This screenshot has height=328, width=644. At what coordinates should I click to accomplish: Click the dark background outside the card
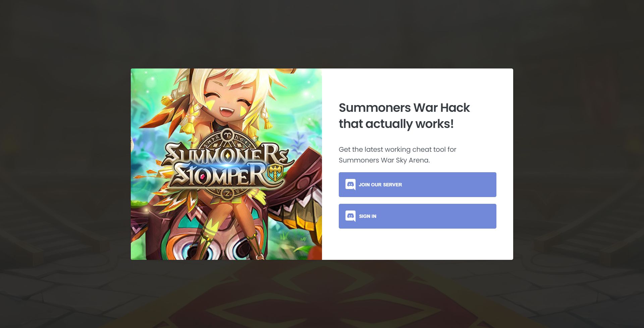coord(64,161)
